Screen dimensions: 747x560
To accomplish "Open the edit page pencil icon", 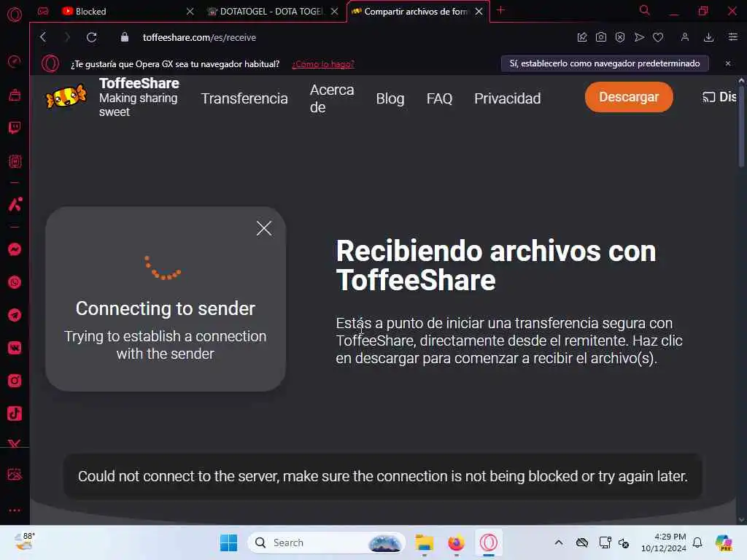I will (581, 37).
